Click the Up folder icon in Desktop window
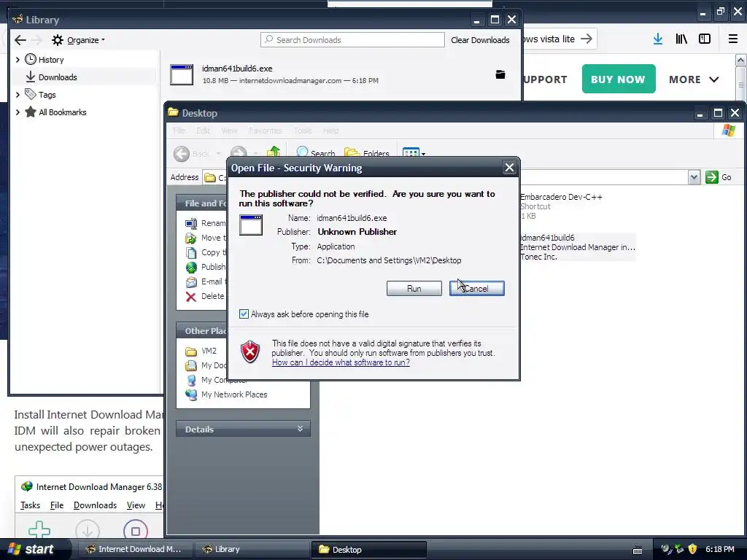 tap(274, 152)
